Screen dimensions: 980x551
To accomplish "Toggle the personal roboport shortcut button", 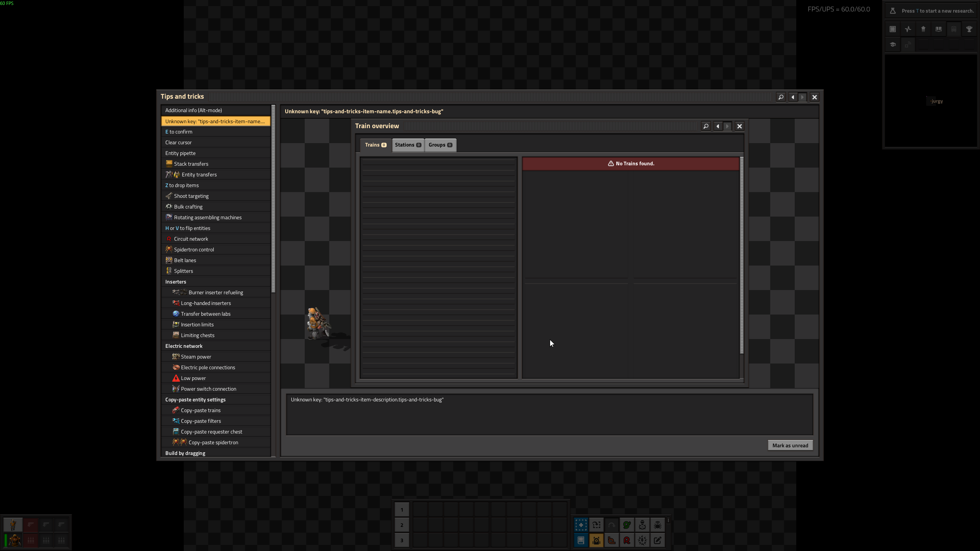I will click(596, 540).
